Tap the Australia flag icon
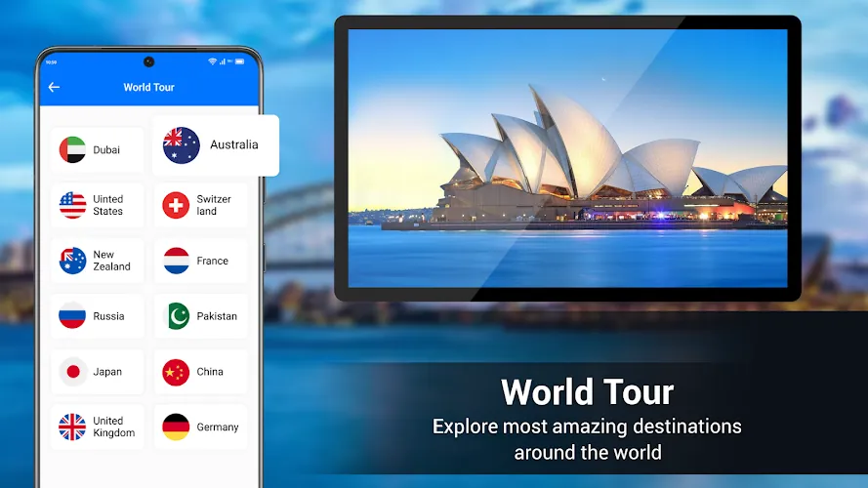Screen dimensions: 868x488 click(181, 145)
